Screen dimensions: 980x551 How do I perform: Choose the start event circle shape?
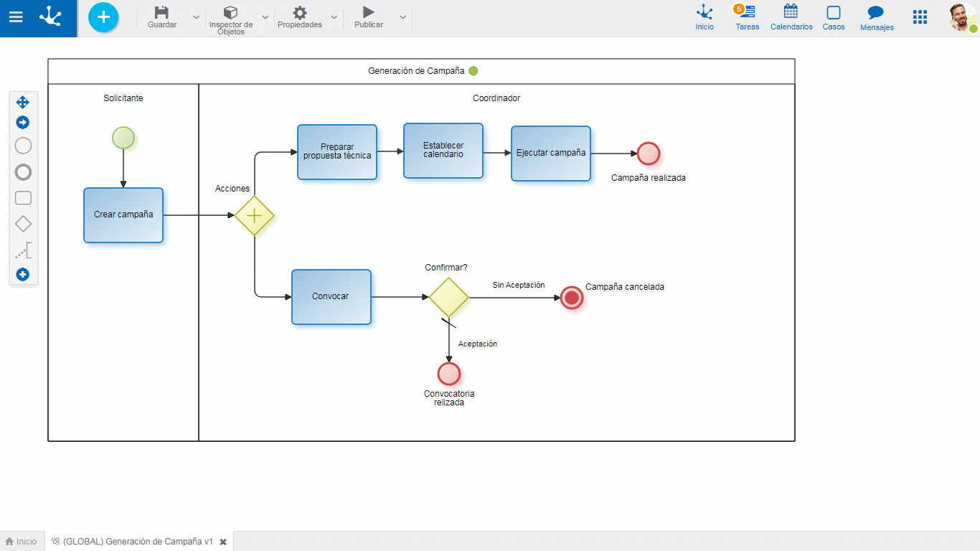pyautogui.click(x=23, y=146)
